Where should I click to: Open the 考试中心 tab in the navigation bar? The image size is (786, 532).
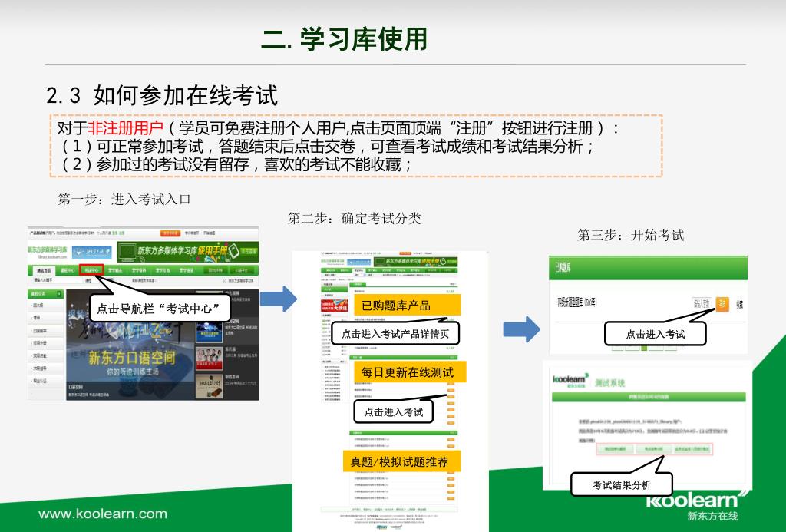tap(91, 269)
